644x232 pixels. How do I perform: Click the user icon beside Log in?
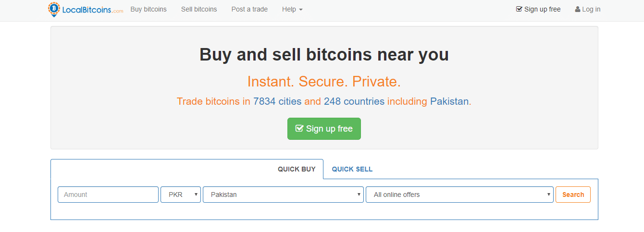coord(578,9)
